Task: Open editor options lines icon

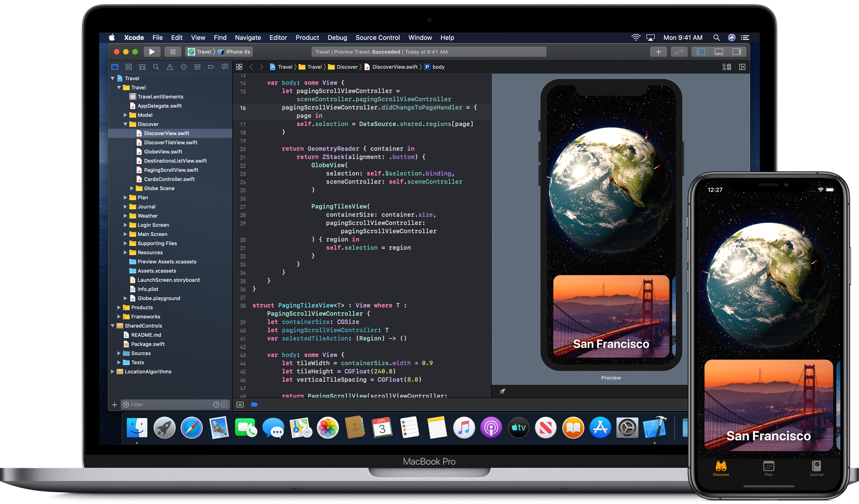Action: [727, 67]
